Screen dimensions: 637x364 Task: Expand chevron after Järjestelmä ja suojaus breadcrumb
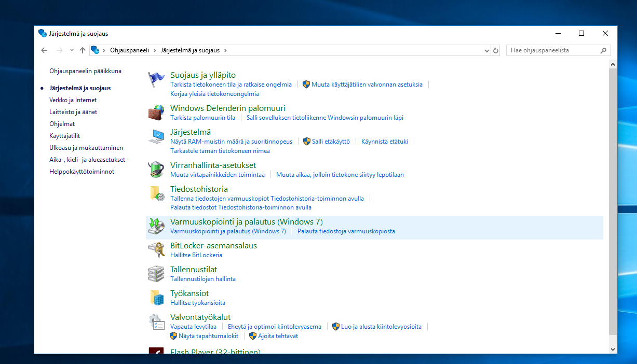click(x=225, y=50)
